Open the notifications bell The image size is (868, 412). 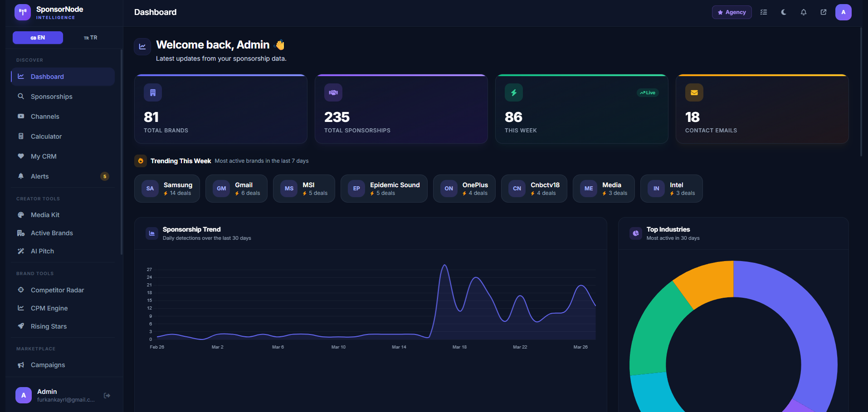pyautogui.click(x=803, y=12)
